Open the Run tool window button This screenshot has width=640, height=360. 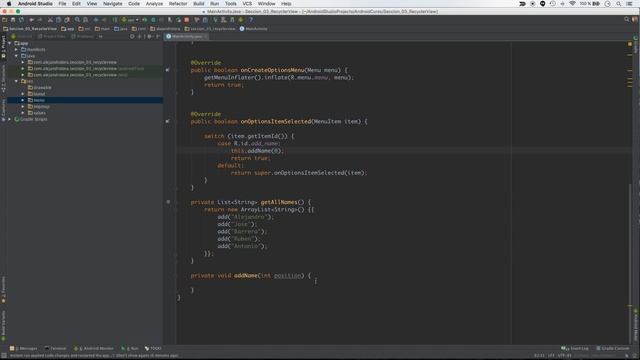pos(130,349)
